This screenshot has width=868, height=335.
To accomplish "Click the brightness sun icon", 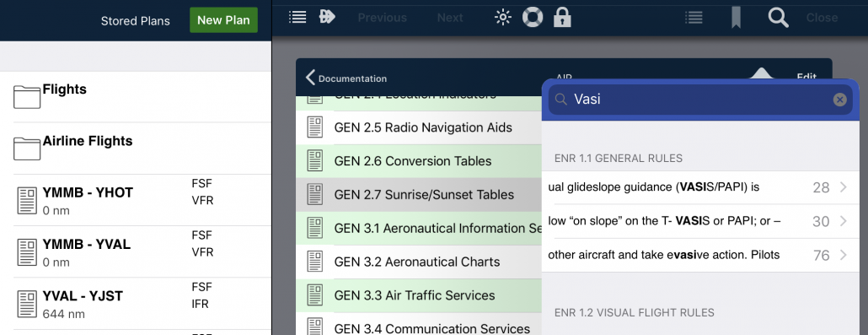I will (x=502, y=18).
